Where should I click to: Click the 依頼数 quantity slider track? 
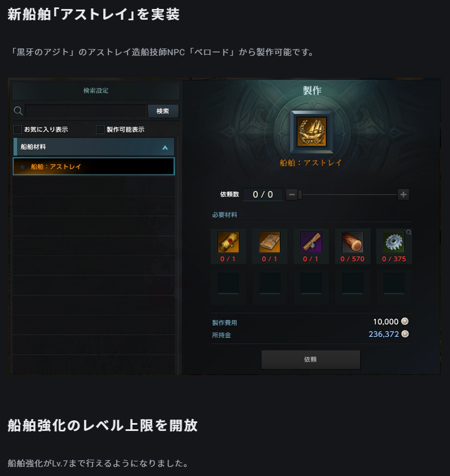pos(347,194)
